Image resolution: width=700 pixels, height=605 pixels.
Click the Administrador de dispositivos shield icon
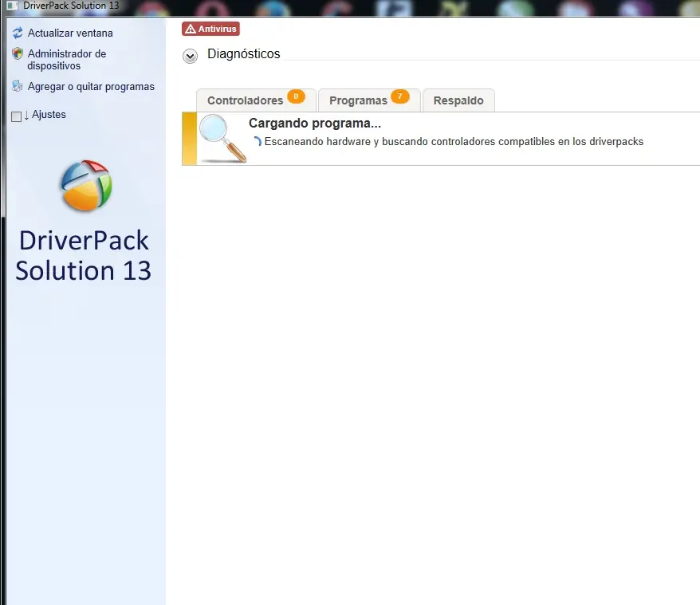pyautogui.click(x=18, y=53)
